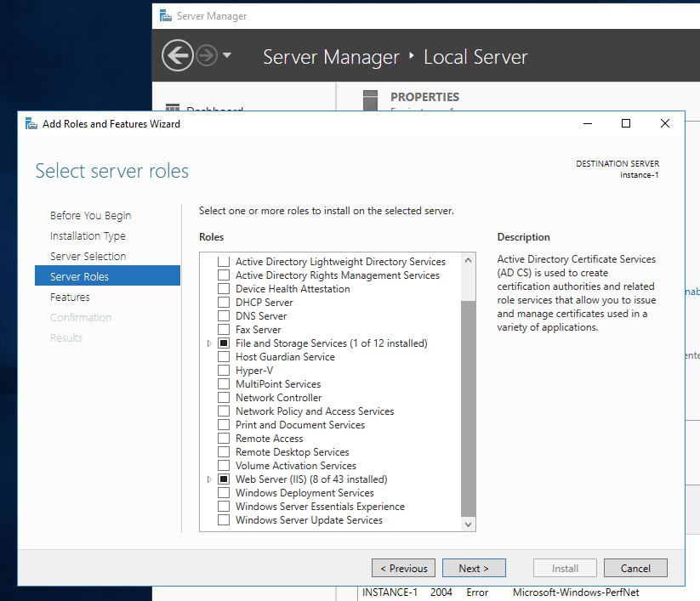Enable Windows Server Essentials Experience
This screenshot has height=601, width=700.
tap(224, 507)
